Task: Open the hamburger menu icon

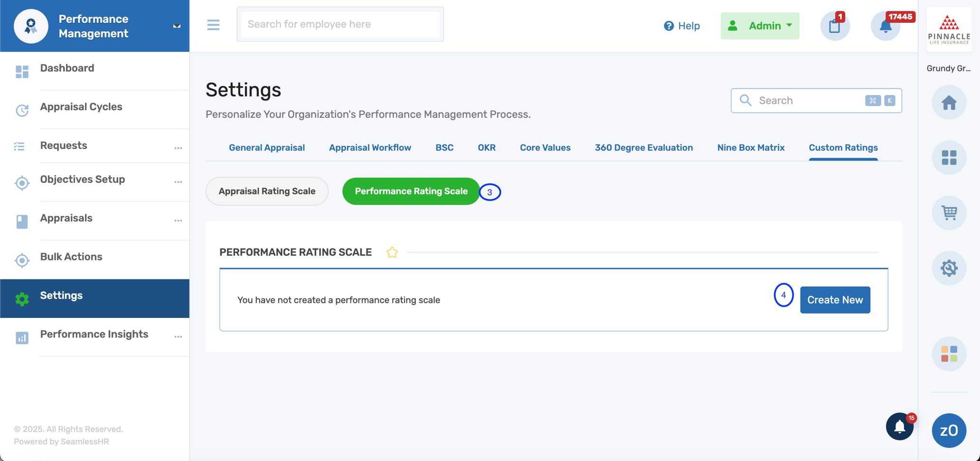Action: pos(213,25)
